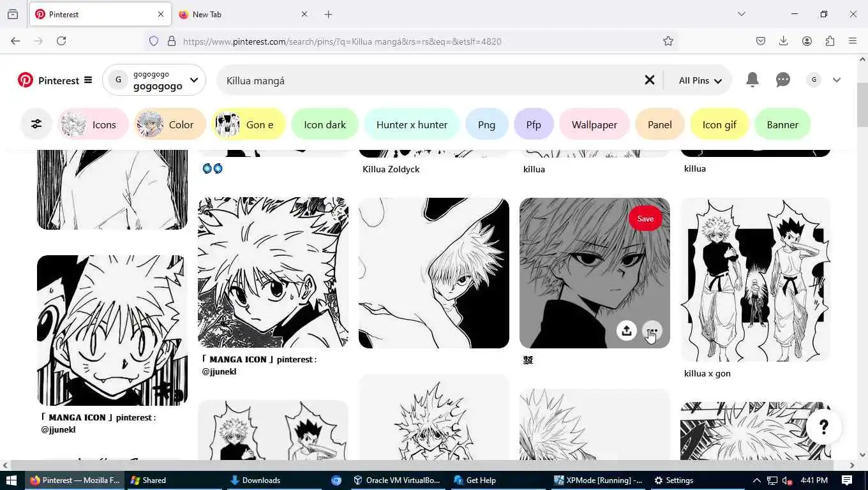Select the Png filter chip
Viewport: 868px width, 490px height.
486,124
